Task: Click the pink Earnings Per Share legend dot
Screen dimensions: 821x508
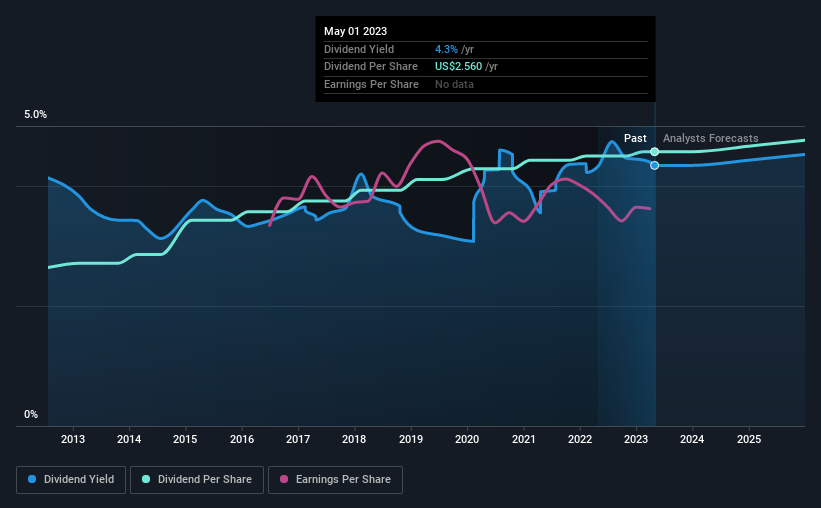Action: [x=284, y=479]
